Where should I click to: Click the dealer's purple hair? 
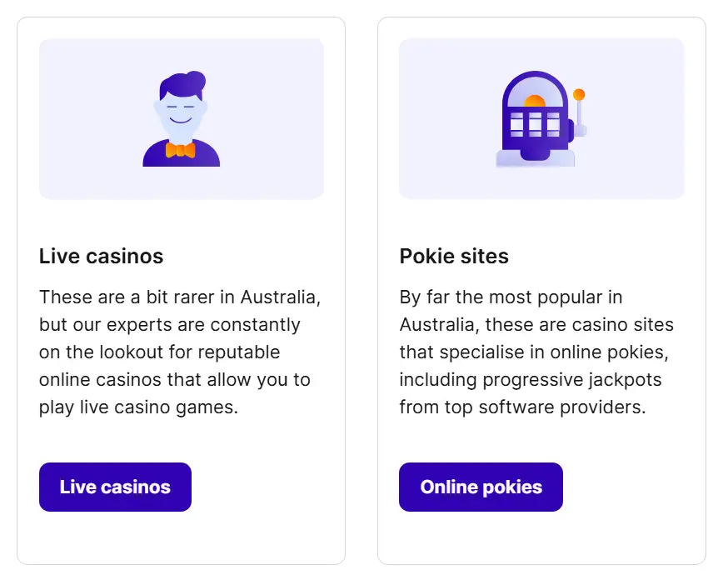[183, 85]
